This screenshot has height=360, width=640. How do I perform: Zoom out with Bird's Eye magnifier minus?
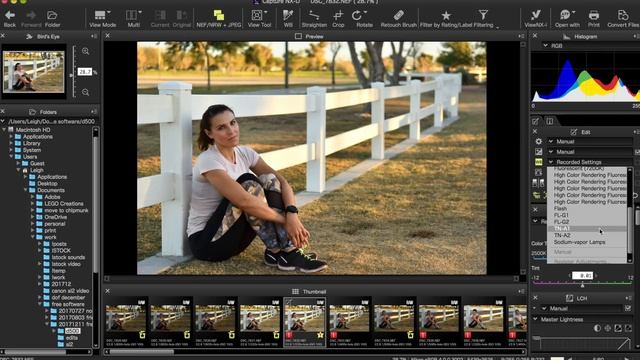pyautogui.click(x=85, y=92)
